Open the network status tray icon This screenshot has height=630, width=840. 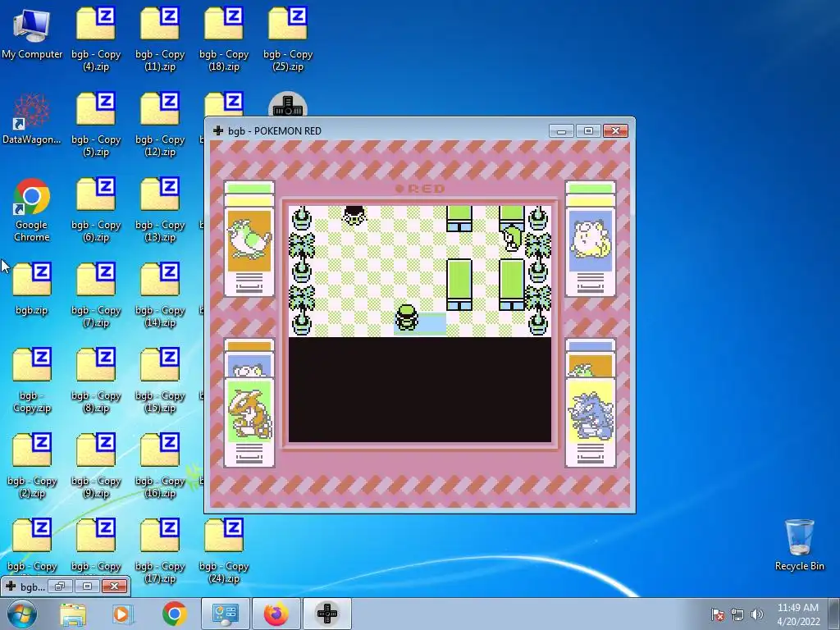(x=737, y=614)
